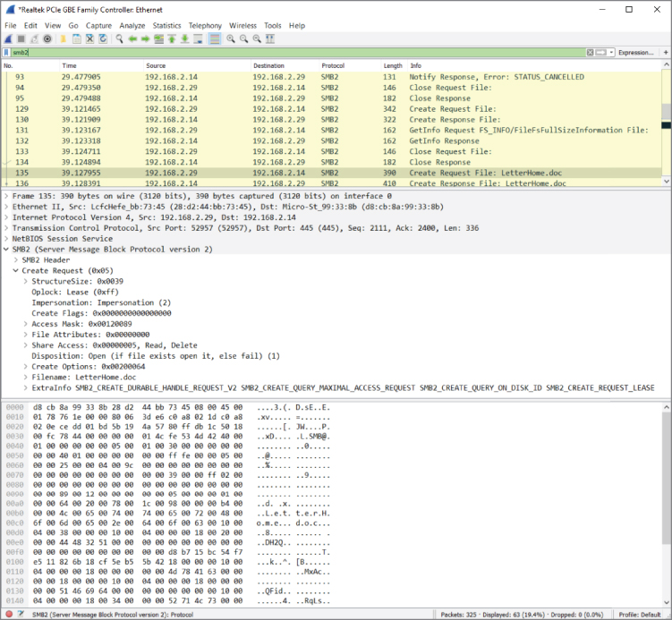Reset text to normal size
672x620 pixels.
257,39
